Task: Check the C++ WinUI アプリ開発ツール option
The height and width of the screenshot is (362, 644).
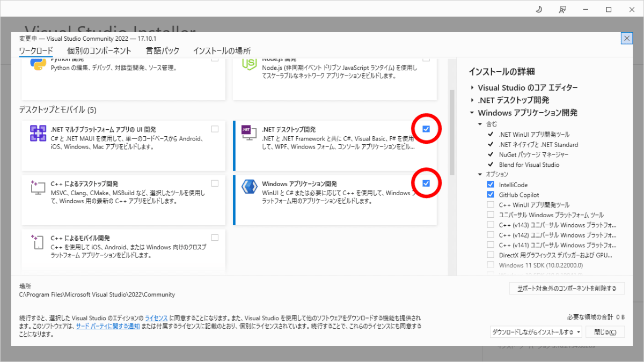Action: (491, 205)
